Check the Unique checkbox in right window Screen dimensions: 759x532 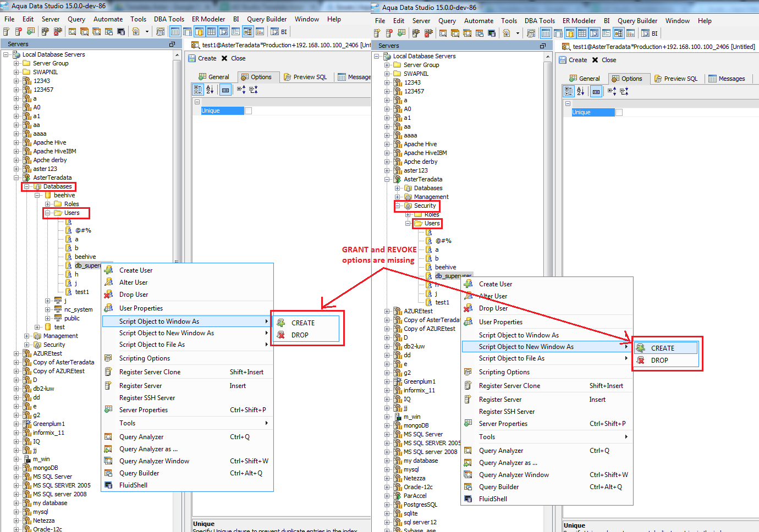[x=619, y=112]
